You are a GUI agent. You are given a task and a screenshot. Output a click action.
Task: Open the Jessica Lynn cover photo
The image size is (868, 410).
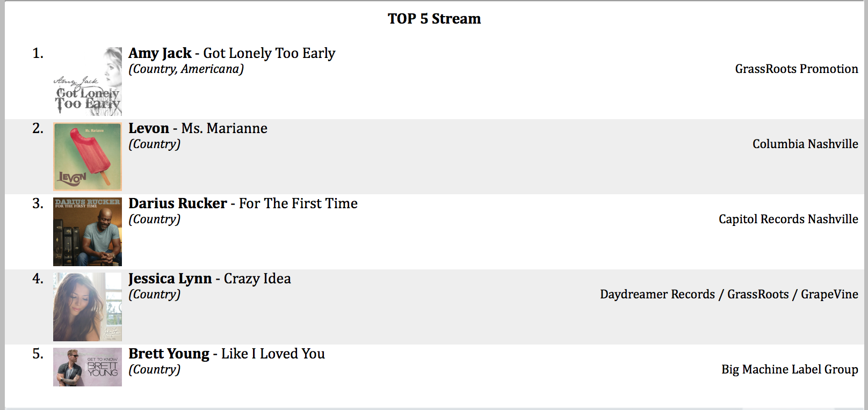(x=88, y=307)
